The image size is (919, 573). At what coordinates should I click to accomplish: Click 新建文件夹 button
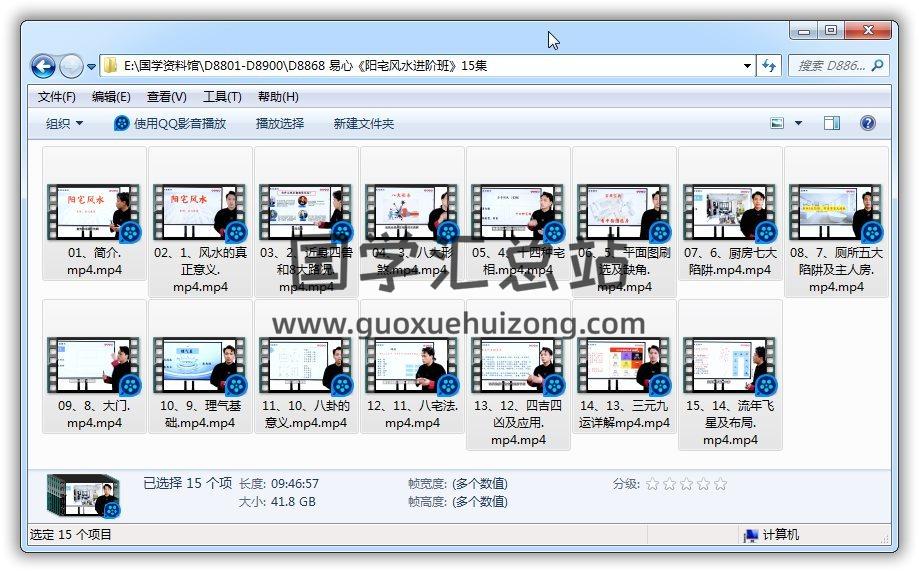click(x=363, y=124)
